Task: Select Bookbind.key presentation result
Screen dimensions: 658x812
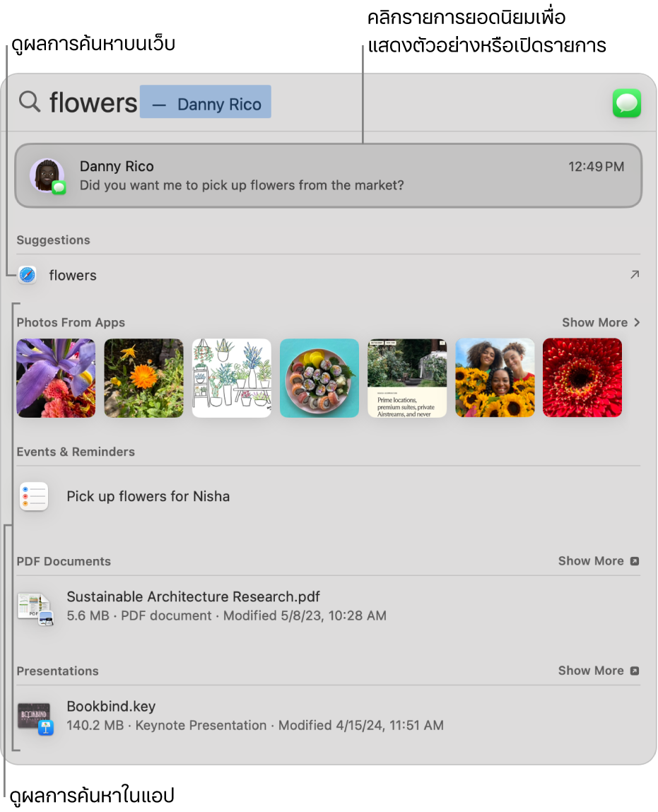Action: point(329,716)
